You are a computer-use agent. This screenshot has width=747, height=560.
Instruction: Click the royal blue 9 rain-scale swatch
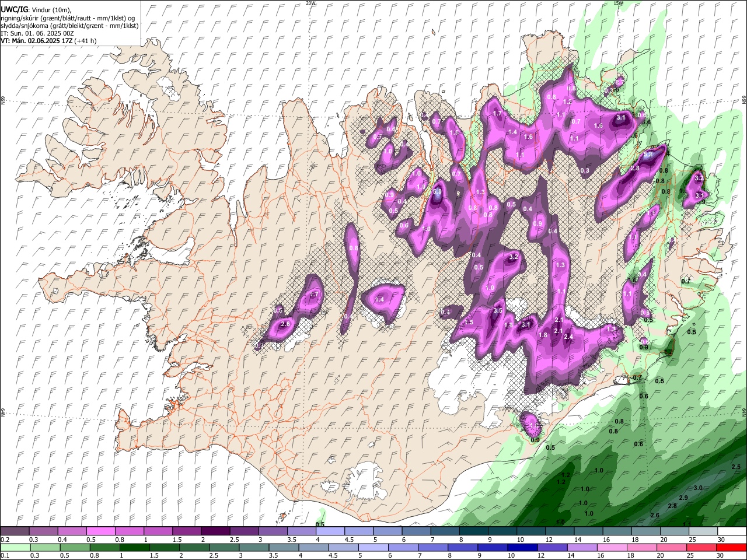[x=493, y=547]
